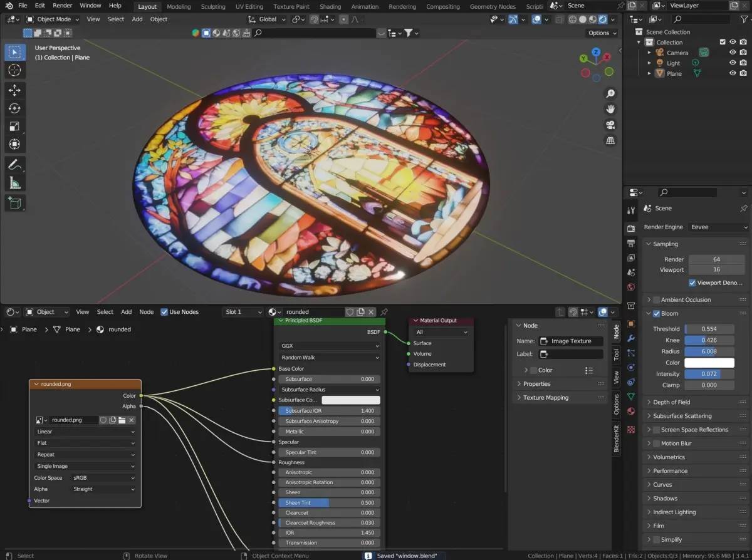
Task: Unlink image with X in rounded.png node
Action: pyautogui.click(x=131, y=420)
